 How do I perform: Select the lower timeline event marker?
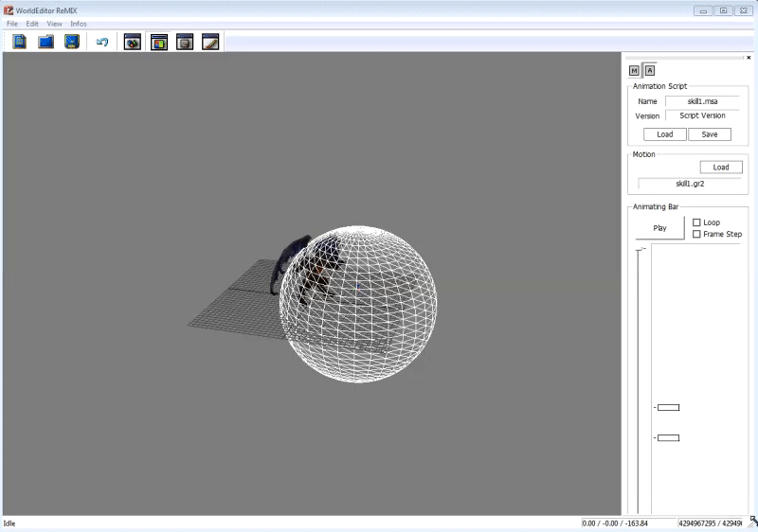coord(669,438)
